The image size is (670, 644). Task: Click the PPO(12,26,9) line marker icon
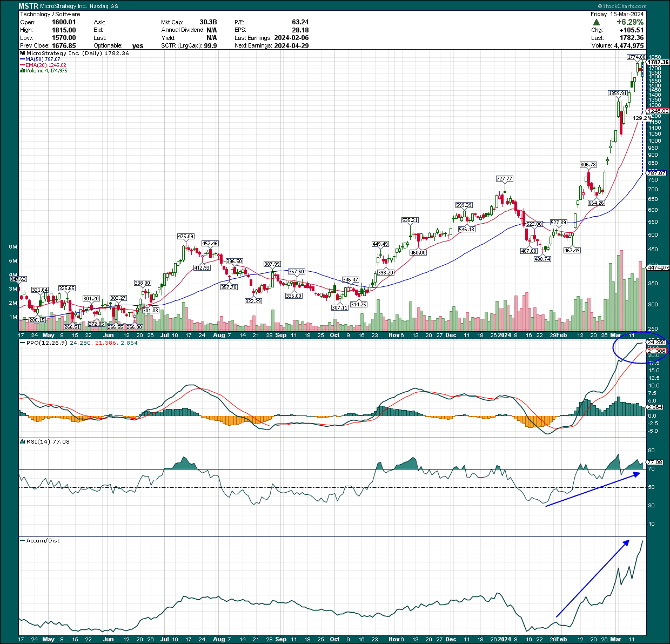[x=23, y=343]
